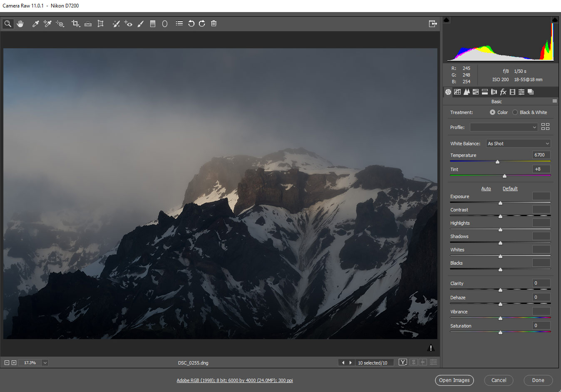Open the Effects panel
The image size is (561, 392).
503,92
